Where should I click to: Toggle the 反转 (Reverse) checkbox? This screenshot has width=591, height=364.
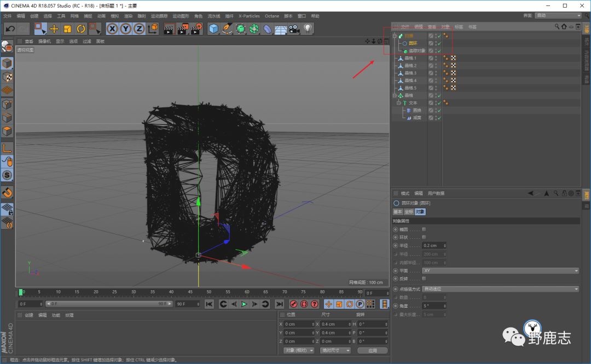424,279
